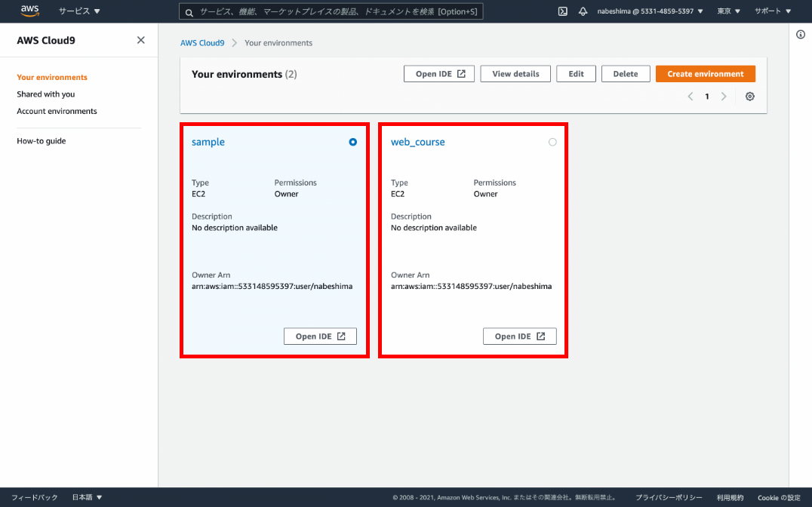
Task: Change language with the 日本語 dropdown
Action: point(87,497)
